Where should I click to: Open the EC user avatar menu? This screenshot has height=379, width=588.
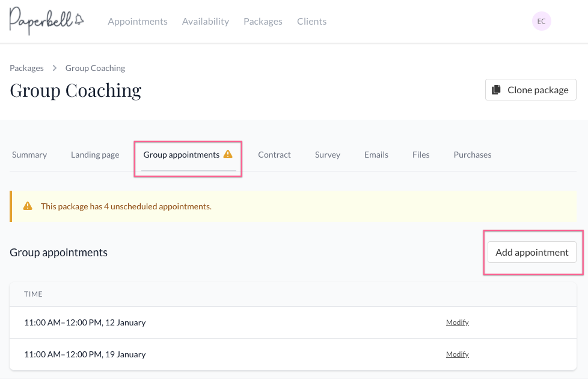(541, 21)
